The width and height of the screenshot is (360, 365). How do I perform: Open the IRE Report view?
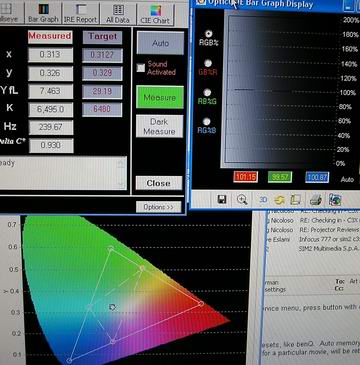81,13
